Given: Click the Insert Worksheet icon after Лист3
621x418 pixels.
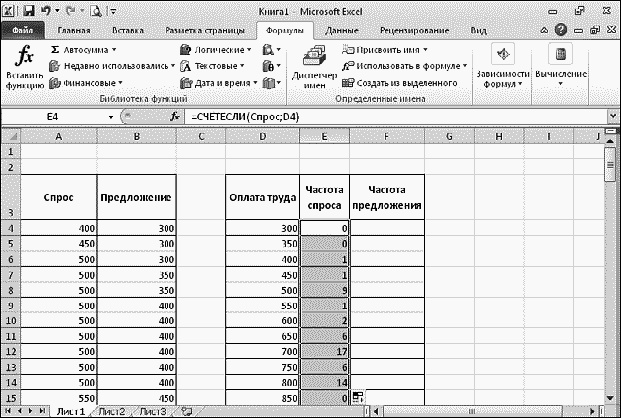Looking at the screenshot, I should click(x=187, y=411).
